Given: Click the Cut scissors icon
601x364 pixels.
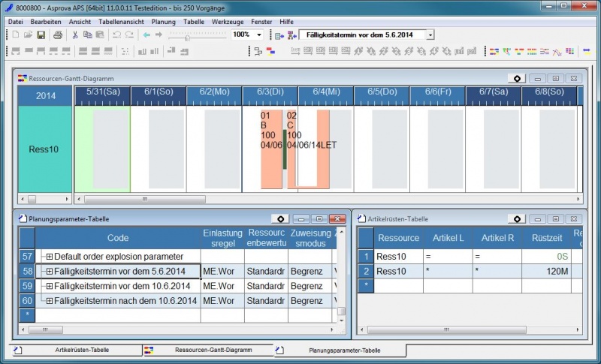Looking at the screenshot, I should [x=75, y=35].
